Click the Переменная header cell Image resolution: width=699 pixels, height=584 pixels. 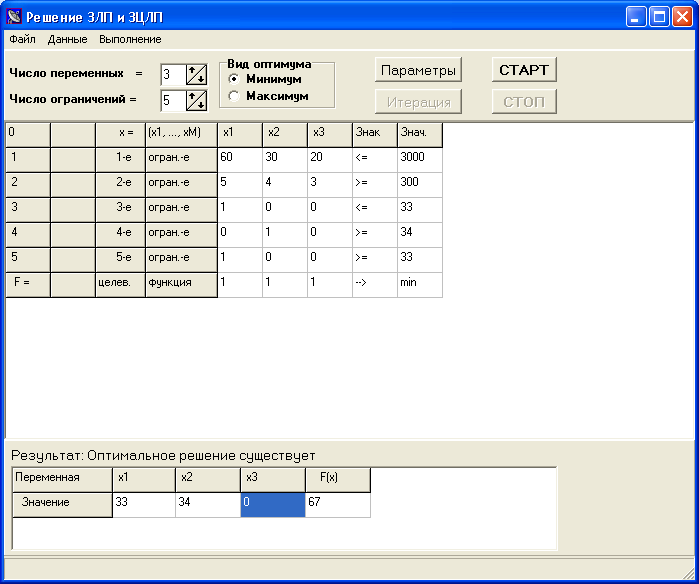coord(62,480)
